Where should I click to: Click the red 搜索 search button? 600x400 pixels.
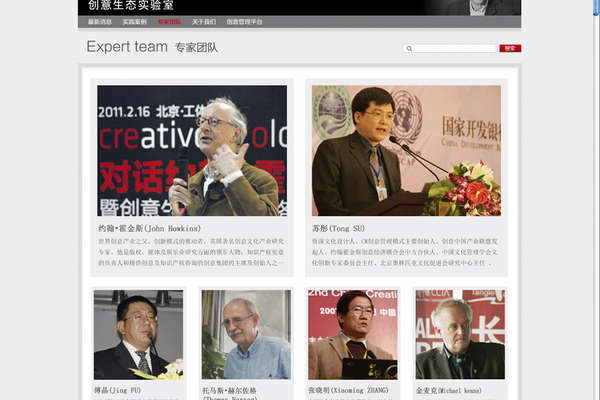coord(510,48)
